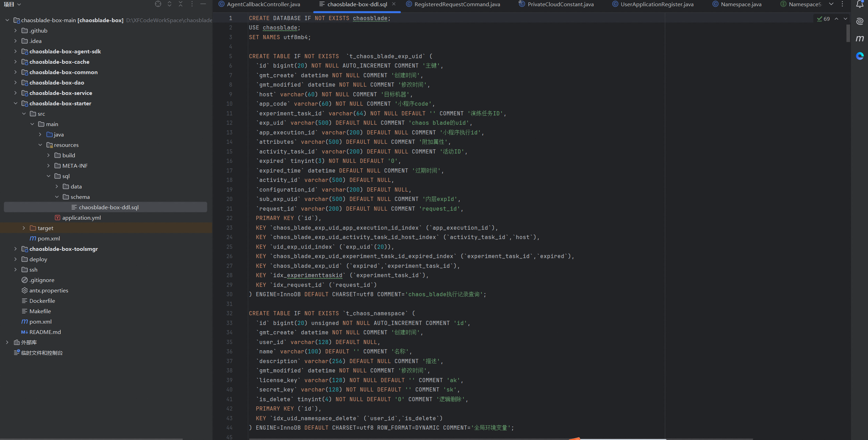Go to next highlighted problem arrow
The image size is (868, 440).
tap(845, 19)
